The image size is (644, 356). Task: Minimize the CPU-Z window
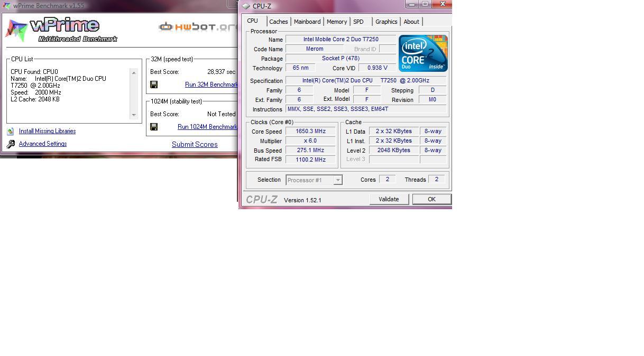click(x=412, y=4)
